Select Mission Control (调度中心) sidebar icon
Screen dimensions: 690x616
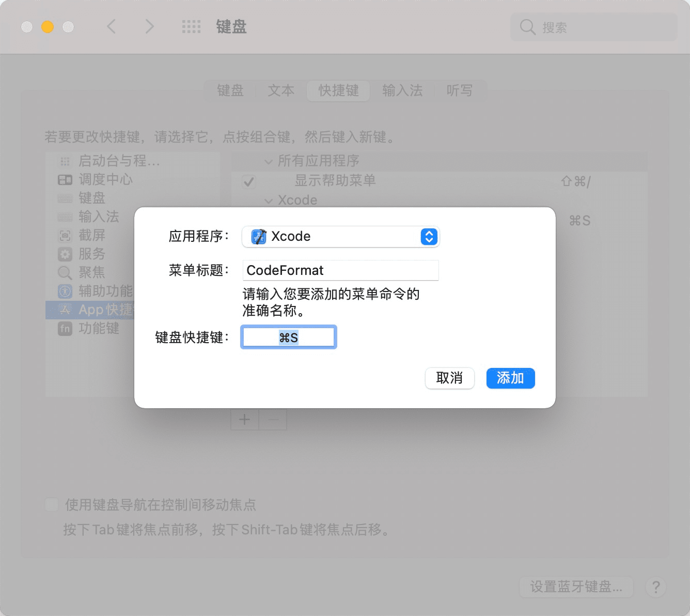click(x=65, y=180)
